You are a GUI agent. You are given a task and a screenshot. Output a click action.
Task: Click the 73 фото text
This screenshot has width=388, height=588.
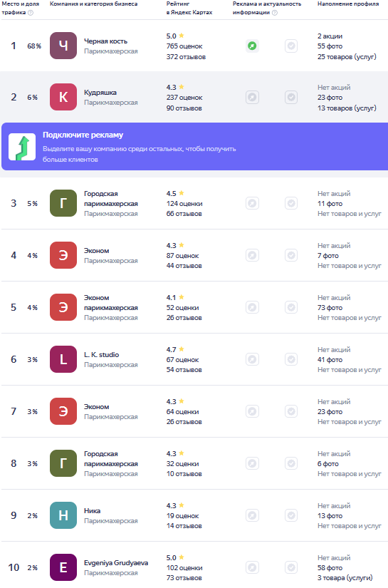330,308
